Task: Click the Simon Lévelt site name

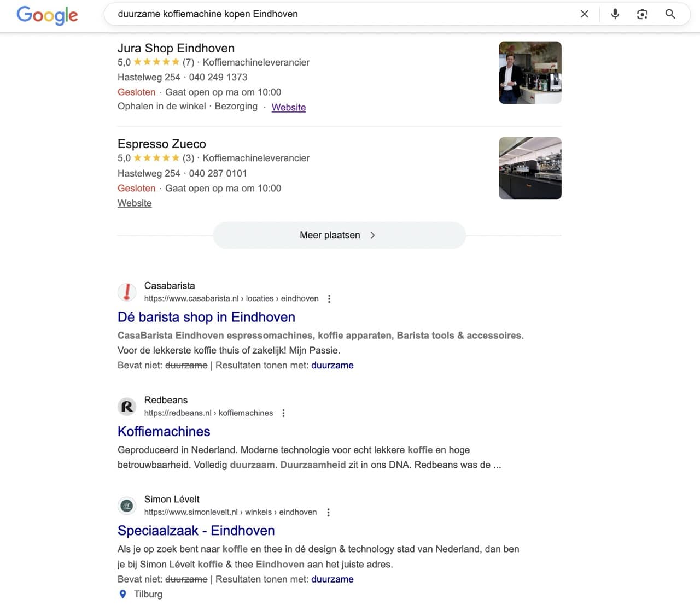Action: pyautogui.click(x=172, y=499)
